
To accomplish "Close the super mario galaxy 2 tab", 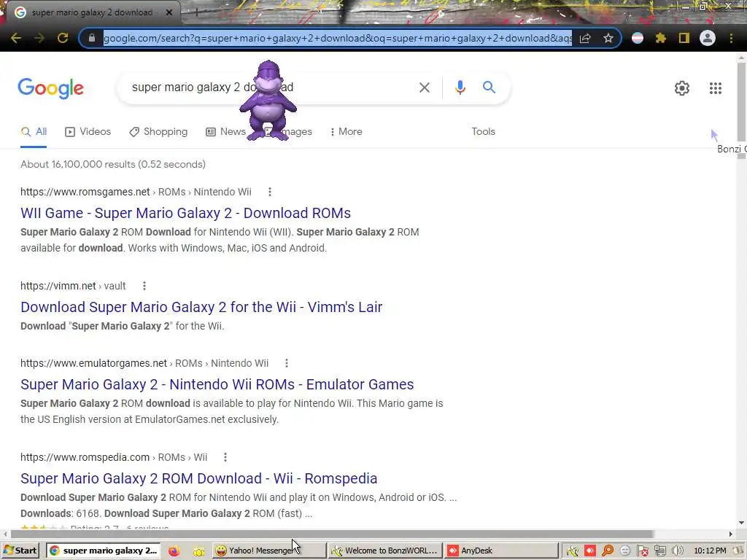I will click(x=169, y=12).
